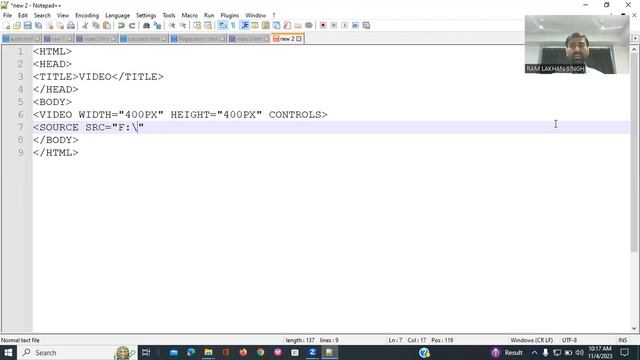Click the Cut scissors icon
640x360 pixels.
(85, 25)
